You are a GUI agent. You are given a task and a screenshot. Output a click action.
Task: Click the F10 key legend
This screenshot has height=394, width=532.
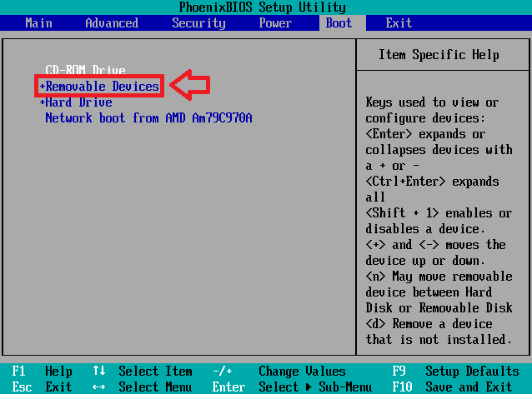[x=403, y=387]
